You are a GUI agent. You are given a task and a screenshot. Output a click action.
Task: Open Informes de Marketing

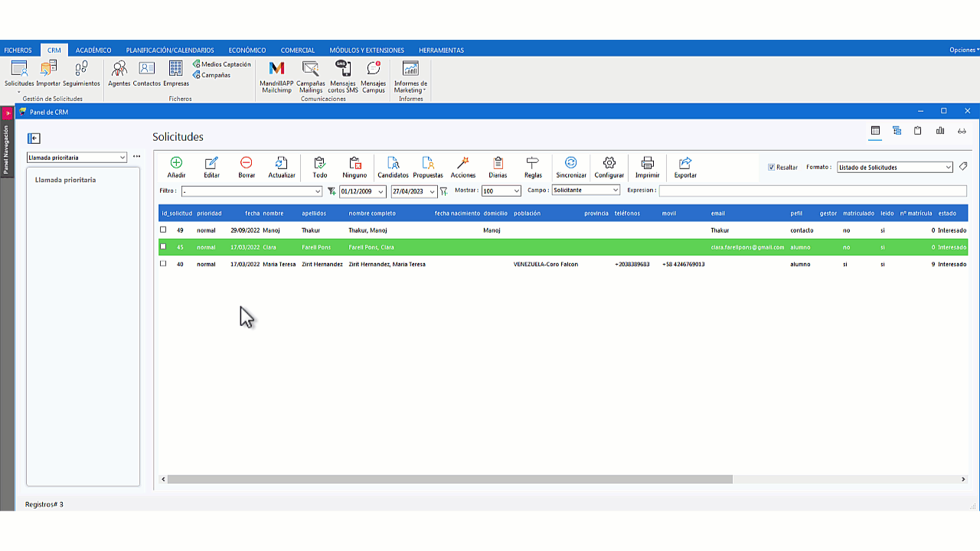coord(410,77)
